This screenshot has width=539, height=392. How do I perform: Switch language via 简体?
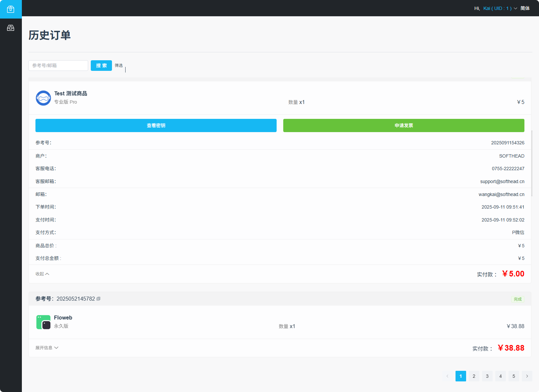coord(525,8)
